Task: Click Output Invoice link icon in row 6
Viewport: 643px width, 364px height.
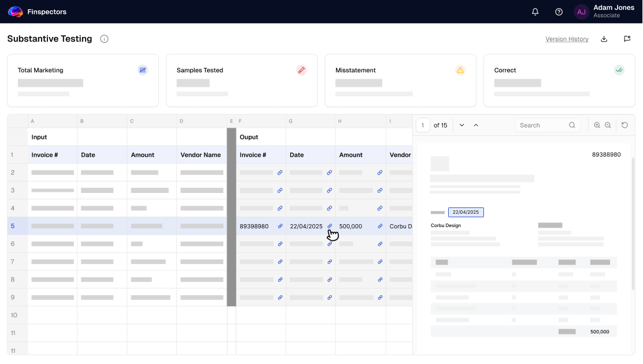Action: click(x=280, y=244)
